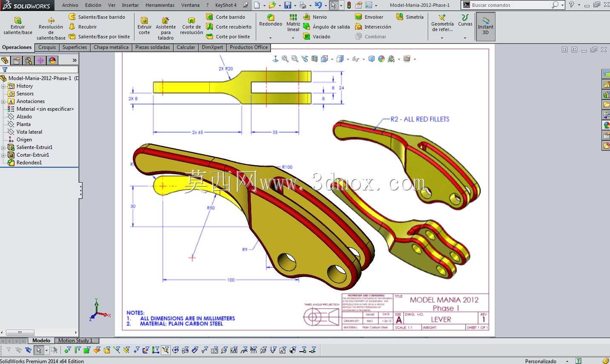Expand Saliente-Extruir1 feature node
610x364 pixels.
point(3,148)
